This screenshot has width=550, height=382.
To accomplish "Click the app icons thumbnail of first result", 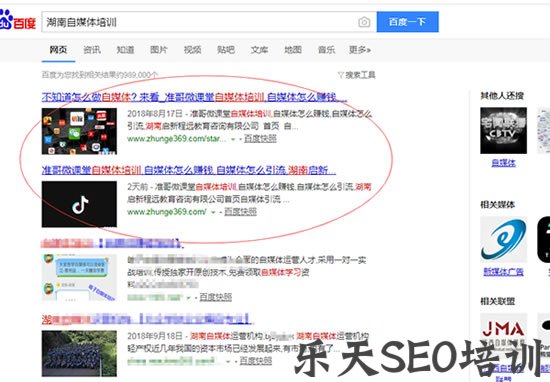I will pos(79,131).
